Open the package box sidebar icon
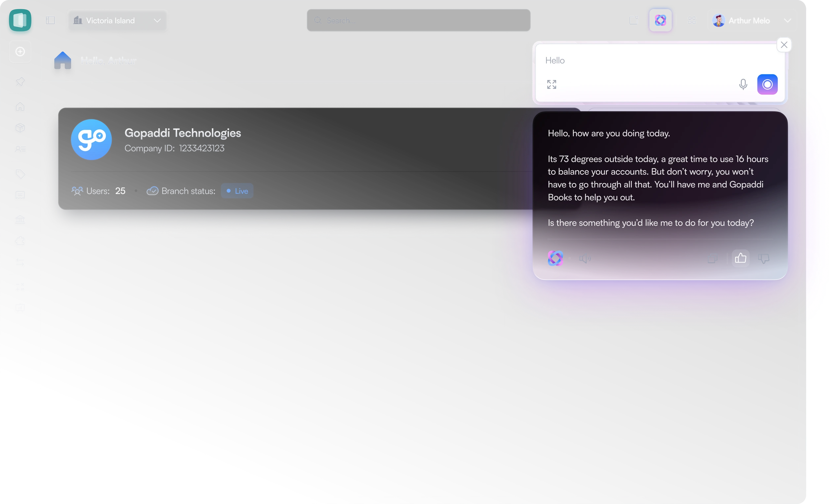This screenshot has width=834, height=504. (x=20, y=128)
